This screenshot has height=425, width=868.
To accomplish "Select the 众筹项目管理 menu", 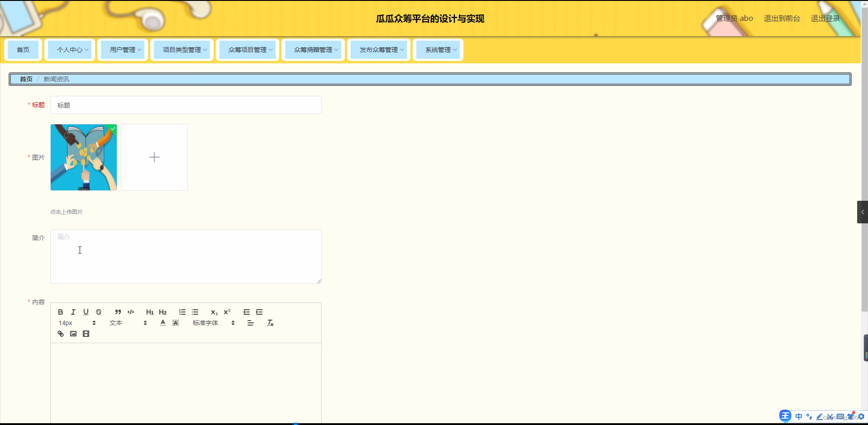I will [x=247, y=50].
